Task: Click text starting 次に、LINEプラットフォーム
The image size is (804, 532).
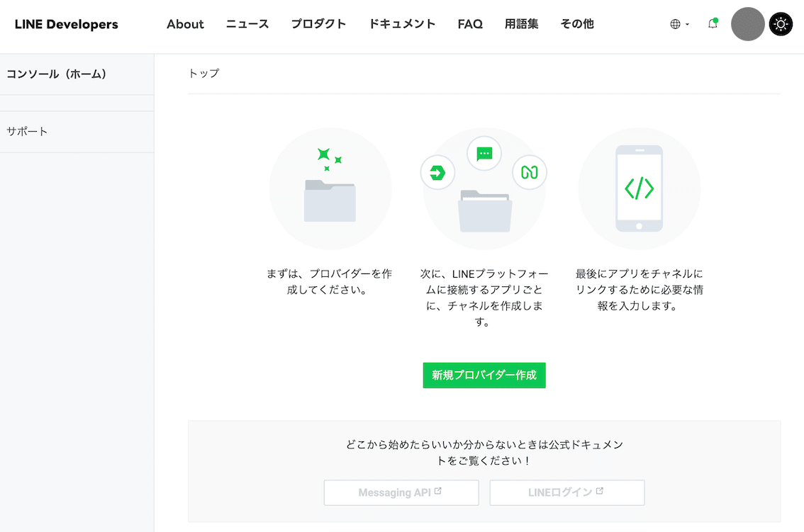Action: point(484,298)
